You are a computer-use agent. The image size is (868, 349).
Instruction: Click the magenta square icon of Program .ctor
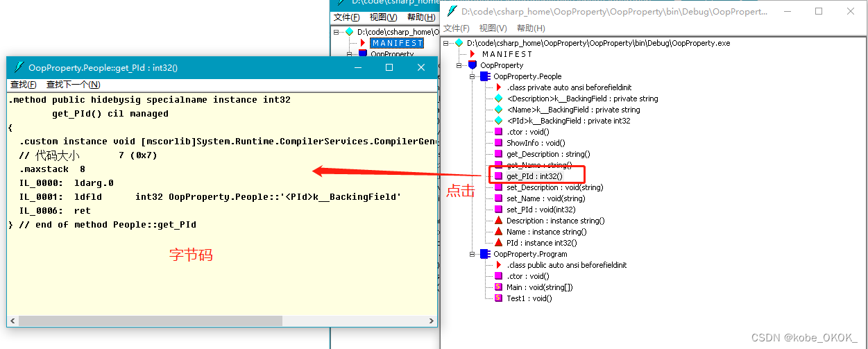pyautogui.click(x=498, y=276)
